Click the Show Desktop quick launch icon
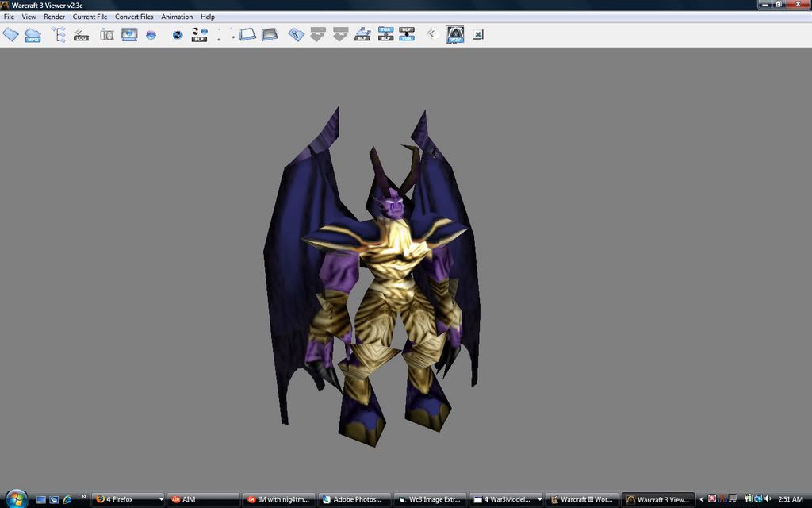The image size is (812, 508). [41, 500]
